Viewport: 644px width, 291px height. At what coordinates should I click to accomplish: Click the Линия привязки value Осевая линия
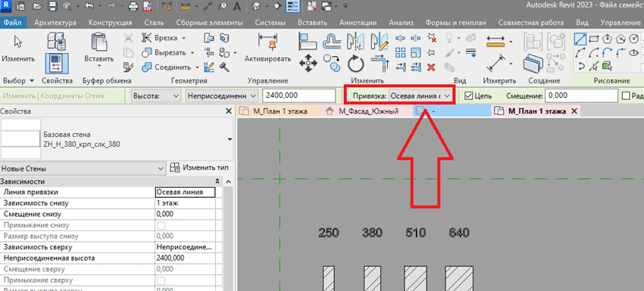[x=185, y=192]
